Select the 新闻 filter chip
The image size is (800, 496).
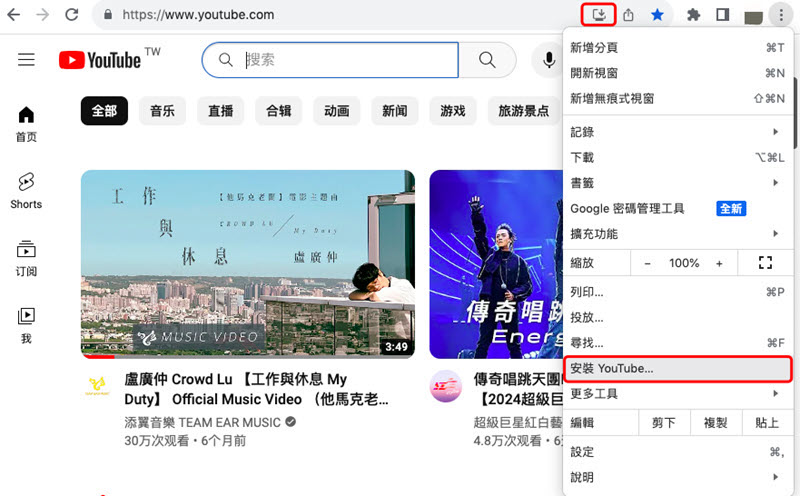pyautogui.click(x=395, y=111)
